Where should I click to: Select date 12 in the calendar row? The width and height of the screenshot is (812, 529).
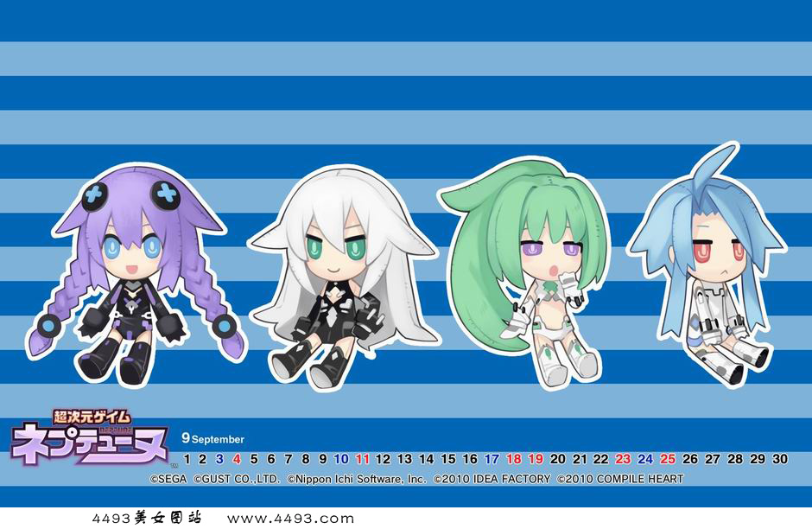coord(383,459)
